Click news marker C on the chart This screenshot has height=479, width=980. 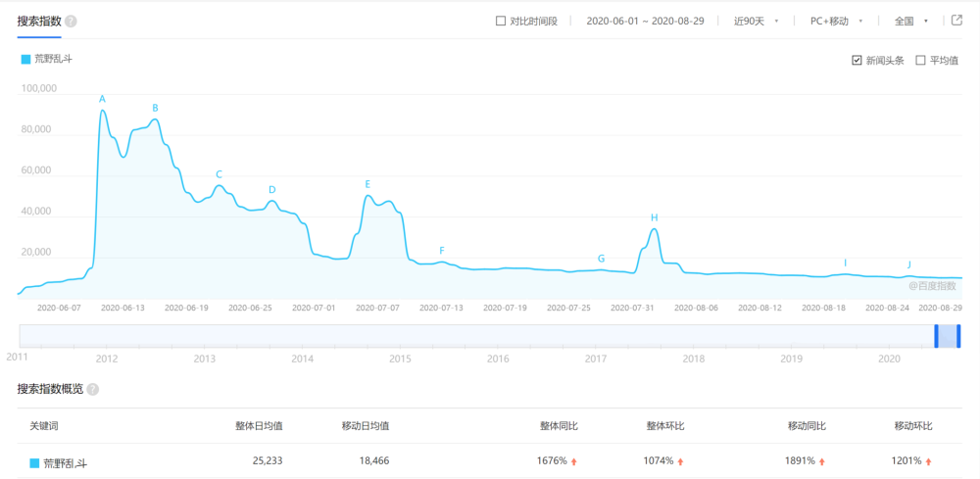pyautogui.click(x=219, y=174)
